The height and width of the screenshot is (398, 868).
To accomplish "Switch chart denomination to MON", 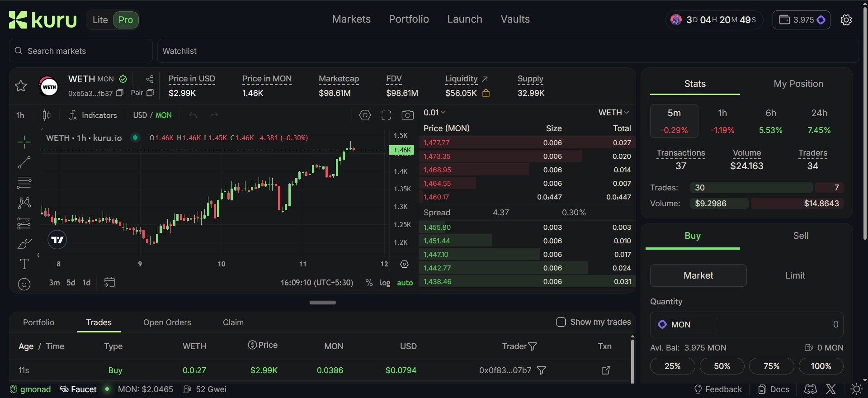I will (x=164, y=115).
